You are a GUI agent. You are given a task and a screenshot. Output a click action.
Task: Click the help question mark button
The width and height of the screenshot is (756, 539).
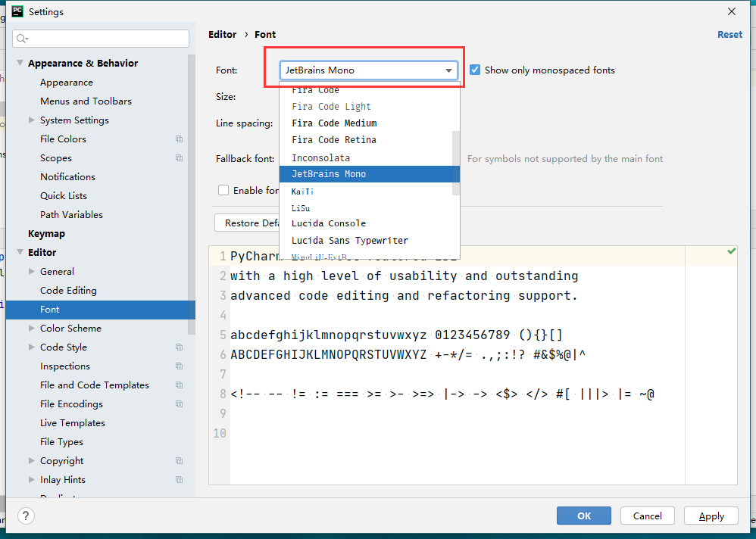(x=26, y=516)
